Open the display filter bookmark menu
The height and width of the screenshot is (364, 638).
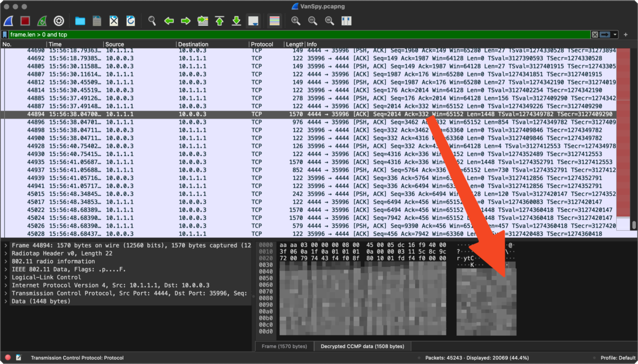click(5, 35)
